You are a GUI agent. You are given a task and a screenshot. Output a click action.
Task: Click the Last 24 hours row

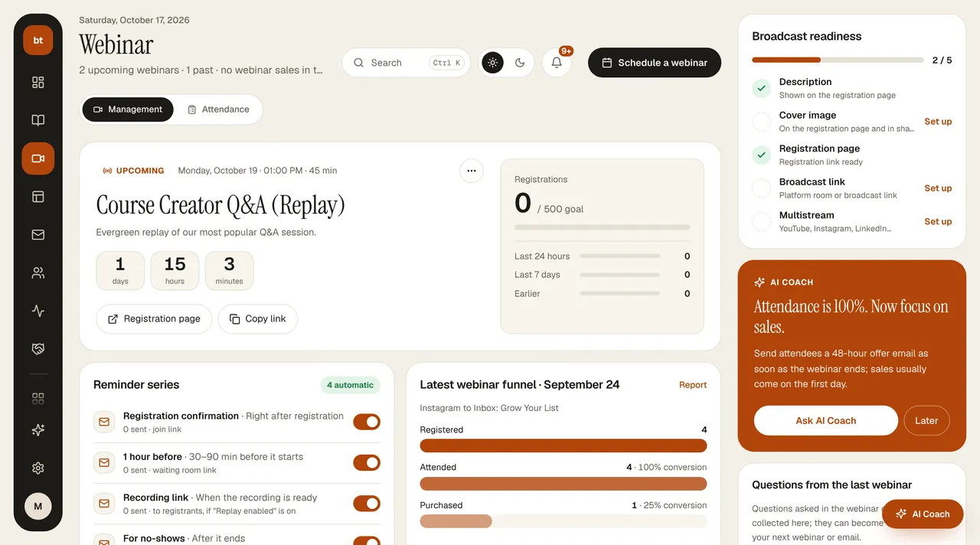coord(602,256)
